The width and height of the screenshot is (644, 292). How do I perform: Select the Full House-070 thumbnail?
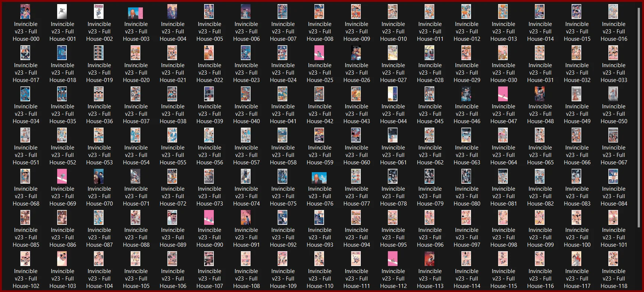click(99, 177)
